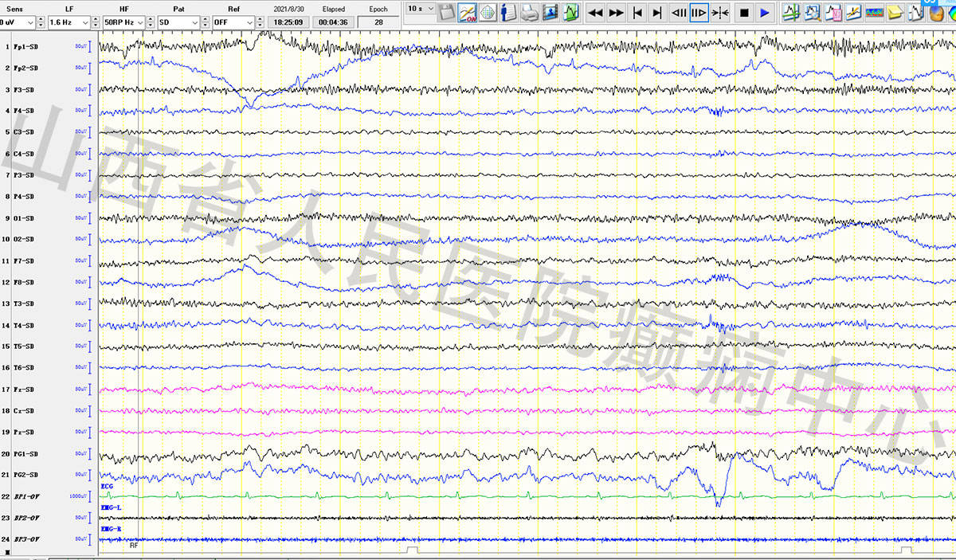Select the Fp1-SD channel label
This screenshot has height=560, width=956.
tap(25, 47)
